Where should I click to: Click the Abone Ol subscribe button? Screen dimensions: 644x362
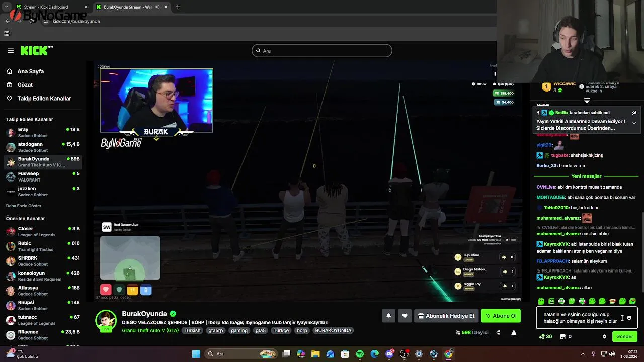click(501, 316)
